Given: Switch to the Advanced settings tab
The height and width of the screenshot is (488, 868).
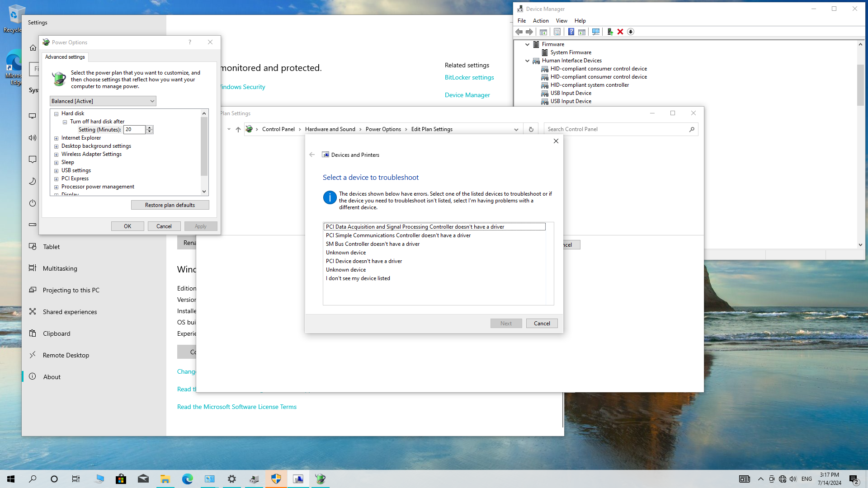Looking at the screenshot, I should (65, 57).
